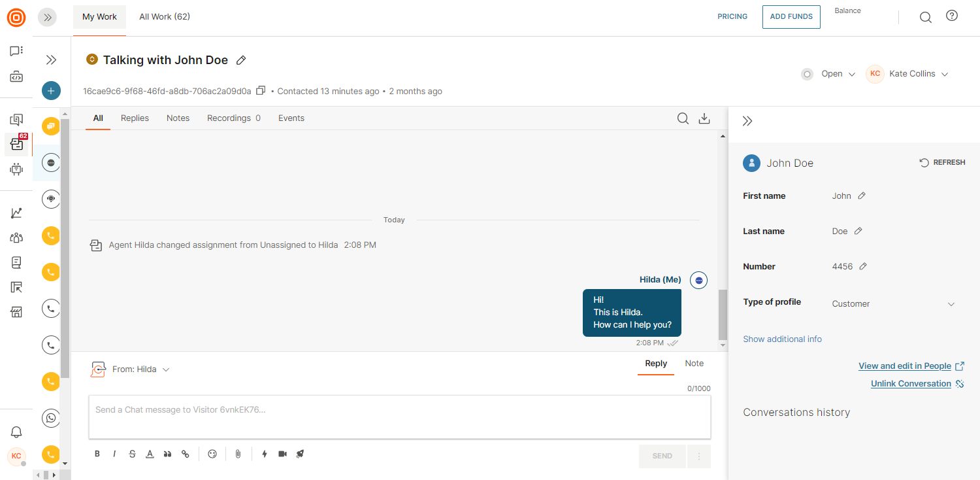
Task: Copy the conversation ID
Action: coord(261,91)
